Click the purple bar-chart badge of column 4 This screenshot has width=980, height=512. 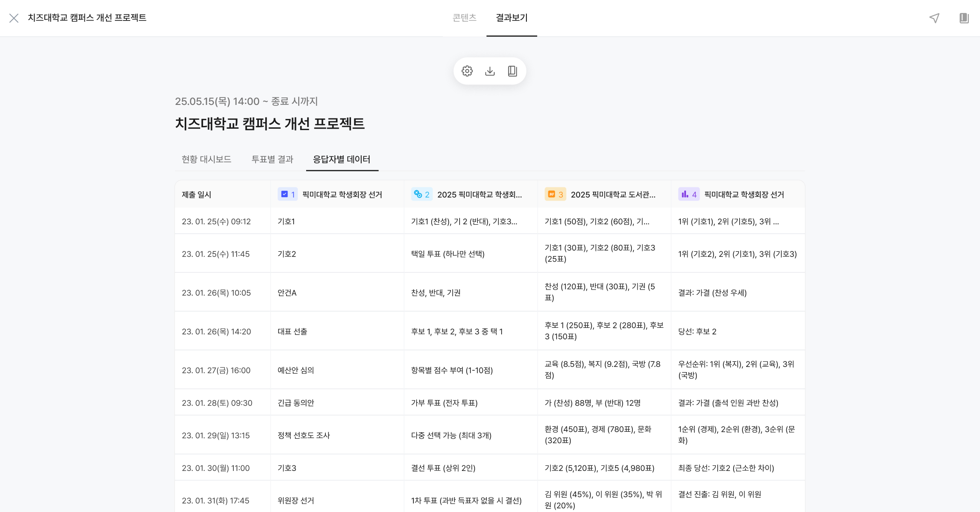[x=688, y=194]
